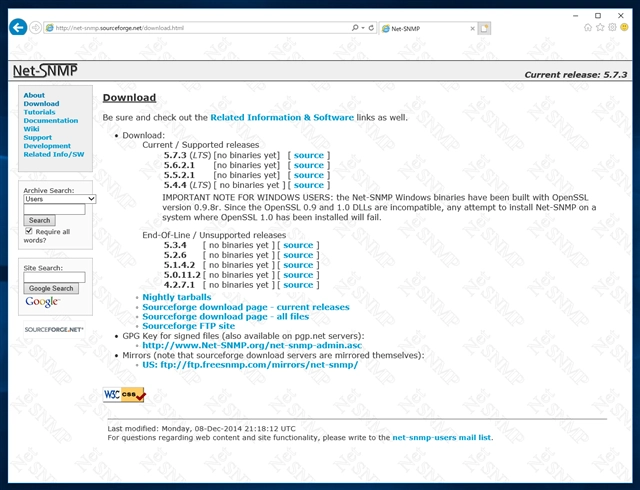Open the Nightly tarballs link

(x=176, y=297)
